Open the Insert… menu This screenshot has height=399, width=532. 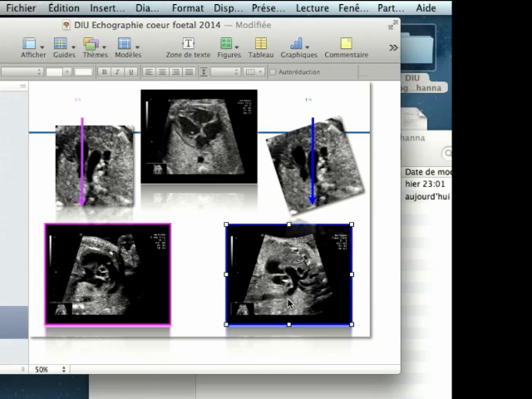coord(107,7)
